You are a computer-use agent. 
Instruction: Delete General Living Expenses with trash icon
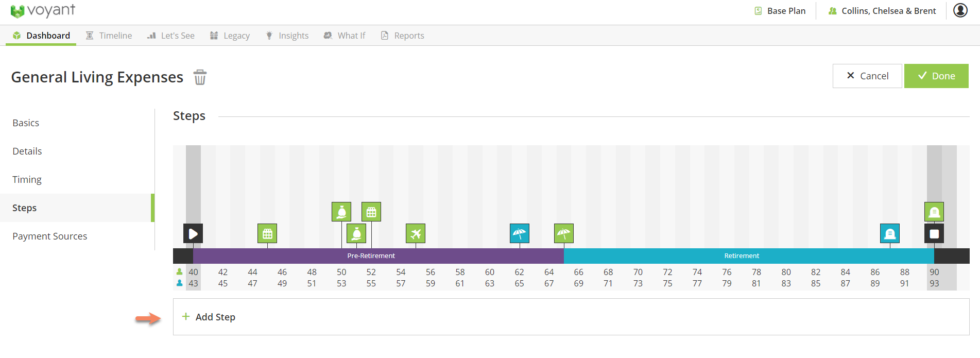[x=200, y=77]
